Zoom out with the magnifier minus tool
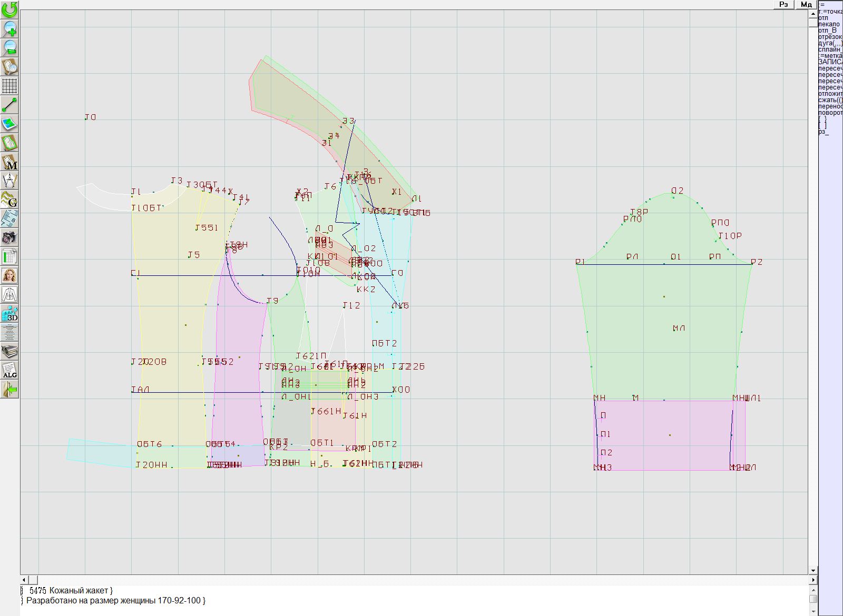Viewport: 843px width, 616px height. click(x=9, y=47)
